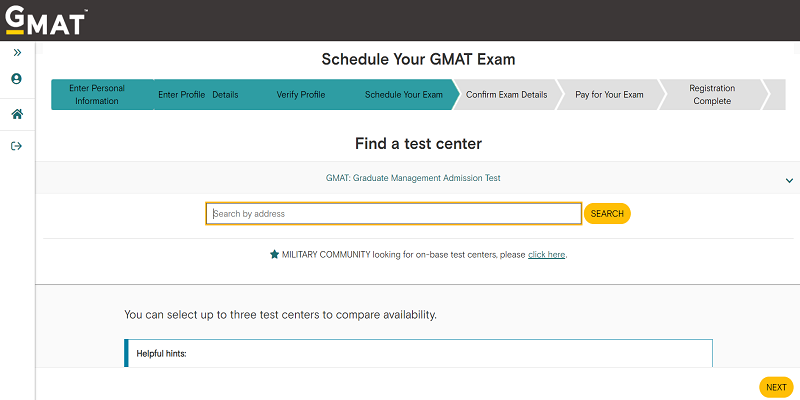Select the Enter Personal Information step

click(97, 95)
